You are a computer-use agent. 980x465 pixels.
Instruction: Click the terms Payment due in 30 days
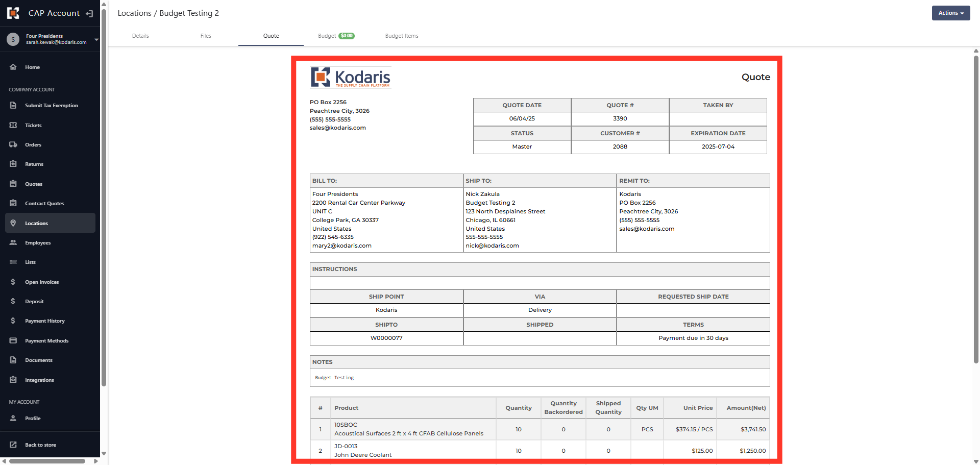coord(693,338)
